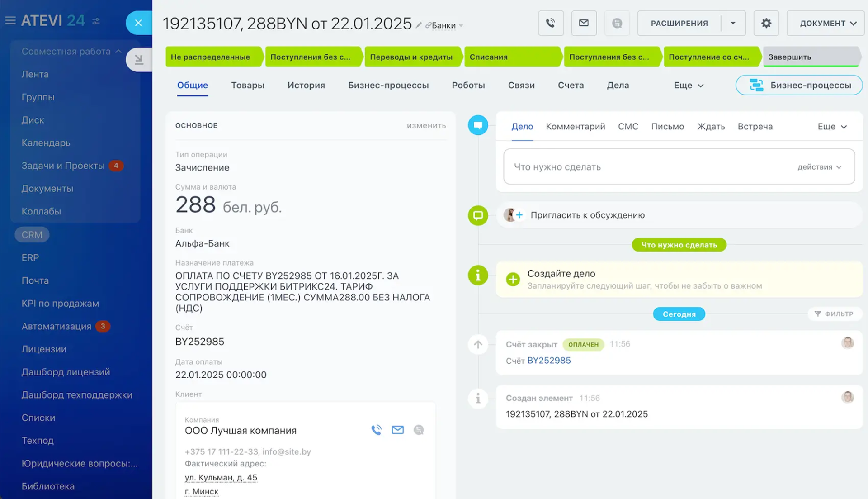
Task: Click the company envelope email icon
Action: pos(397,430)
